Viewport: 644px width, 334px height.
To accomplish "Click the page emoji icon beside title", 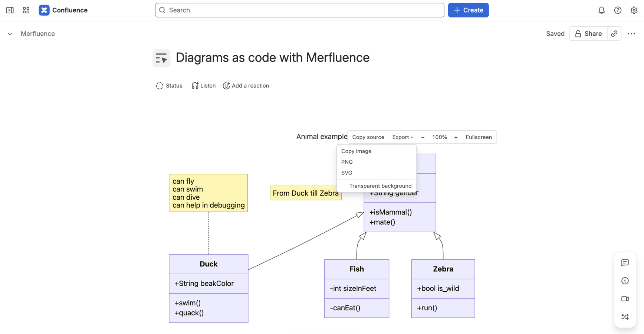I will pyautogui.click(x=161, y=58).
